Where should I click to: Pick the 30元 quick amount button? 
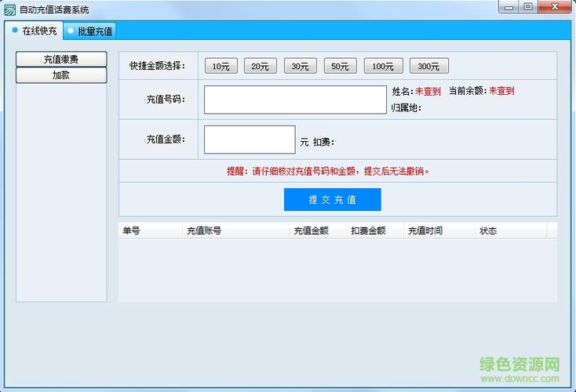click(x=300, y=66)
